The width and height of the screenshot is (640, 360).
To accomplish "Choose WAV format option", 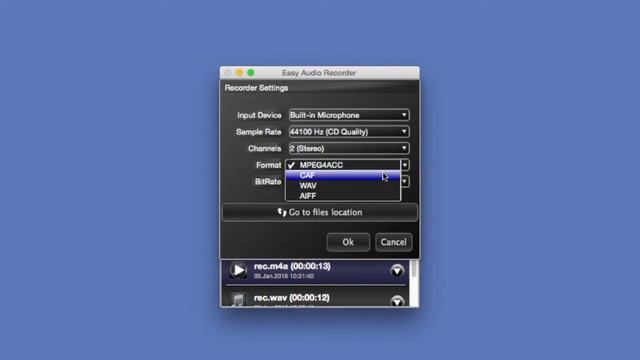I will 343,186.
